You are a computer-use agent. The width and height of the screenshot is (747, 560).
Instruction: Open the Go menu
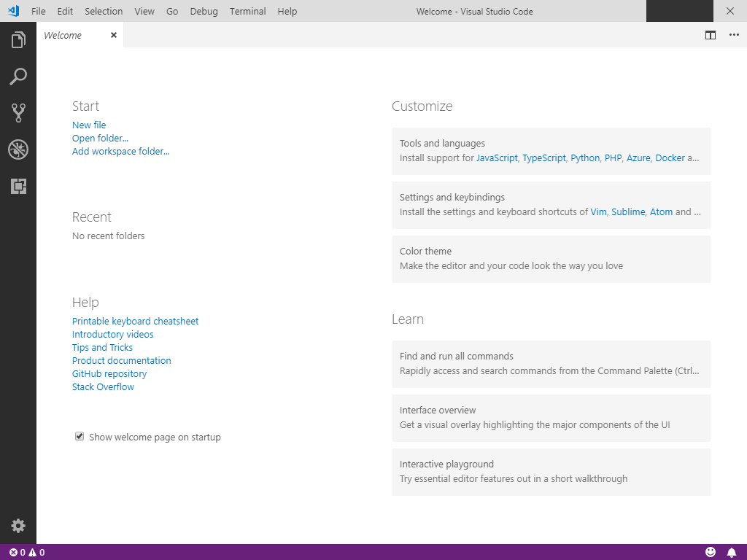[x=172, y=11]
